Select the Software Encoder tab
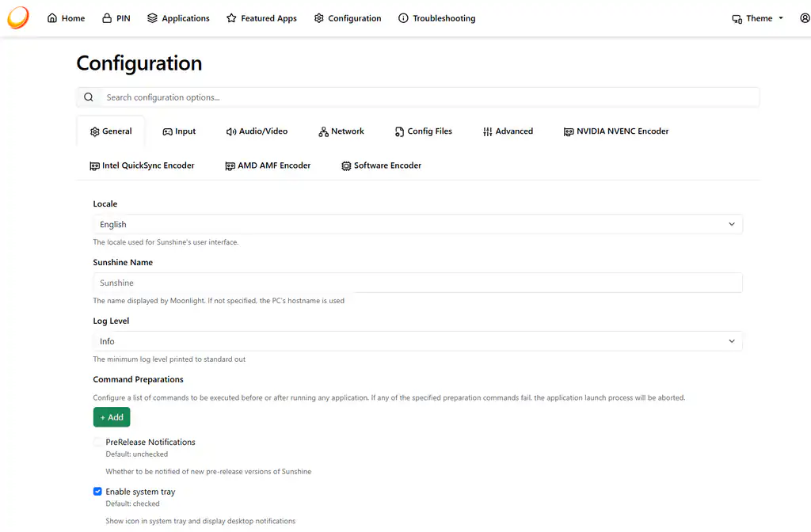This screenshot has height=532, width=811. point(381,165)
